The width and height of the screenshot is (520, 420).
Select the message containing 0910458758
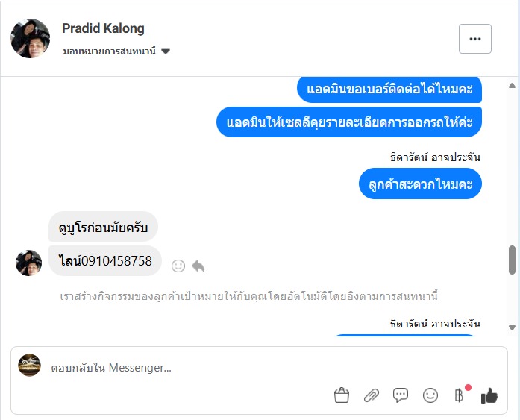pyautogui.click(x=105, y=261)
